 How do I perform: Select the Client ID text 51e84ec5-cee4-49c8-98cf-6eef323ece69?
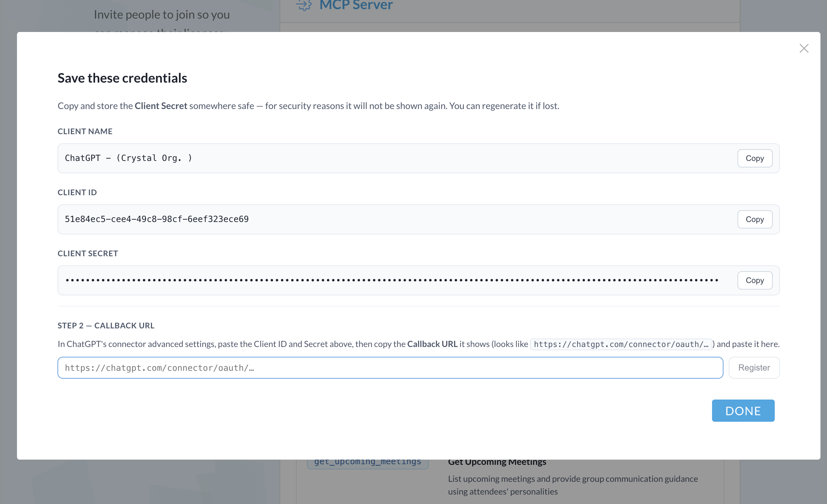[157, 219]
